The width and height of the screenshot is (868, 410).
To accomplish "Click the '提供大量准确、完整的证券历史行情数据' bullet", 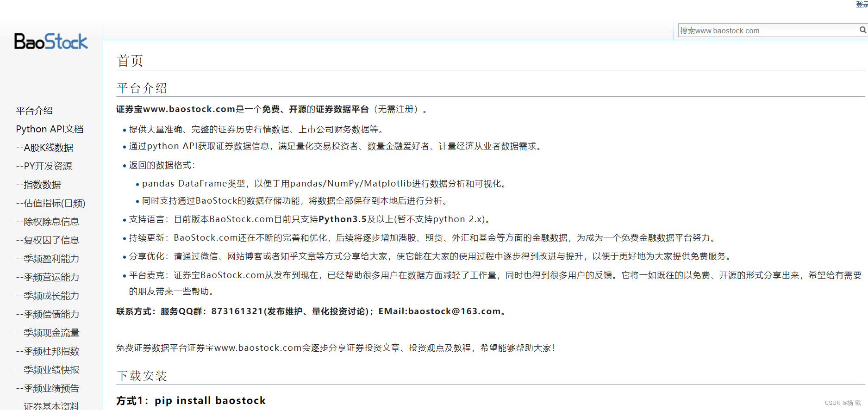I will (257, 130).
